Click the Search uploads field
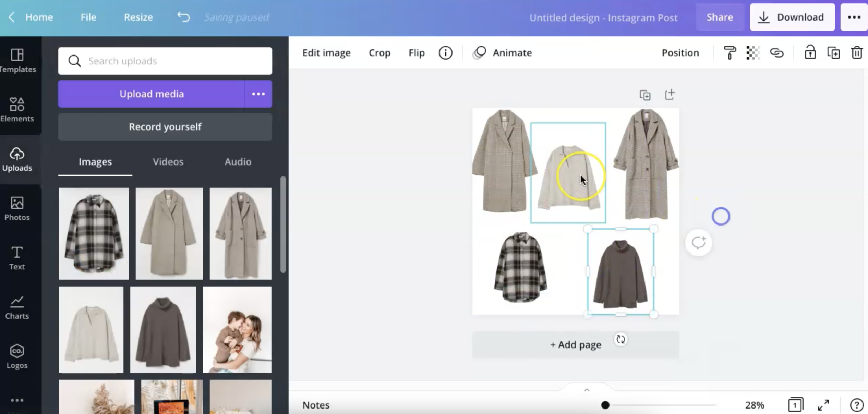The image size is (868, 414). point(165,61)
